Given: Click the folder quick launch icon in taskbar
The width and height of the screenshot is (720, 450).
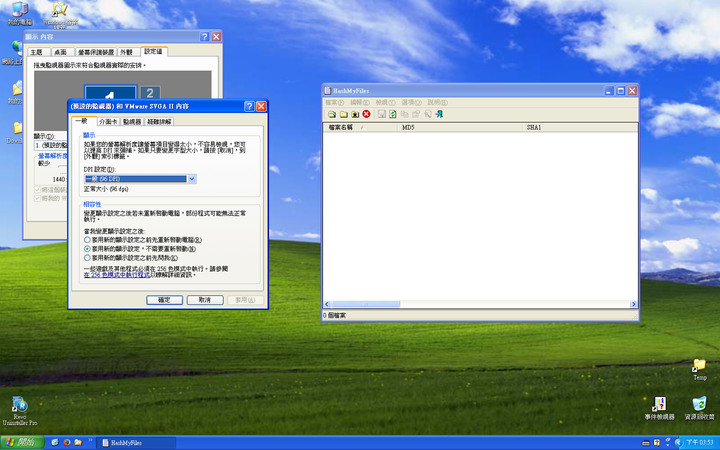Looking at the screenshot, I should tap(78, 442).
